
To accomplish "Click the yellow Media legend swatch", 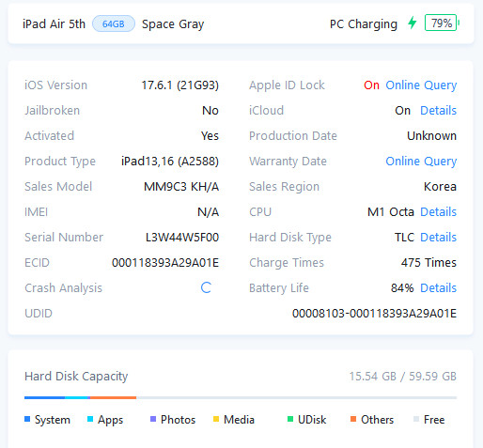I will [216, 419].
